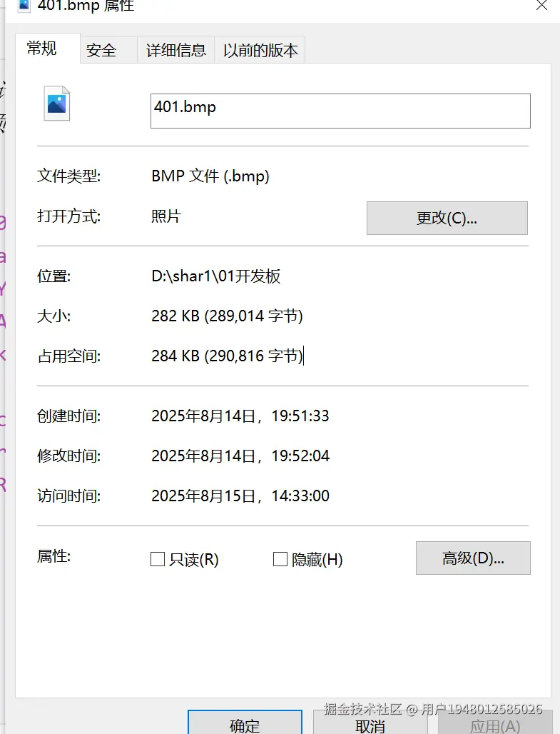Click the 大小: label
Viewport: 560px width, 734px height.
tap(54, 316)
